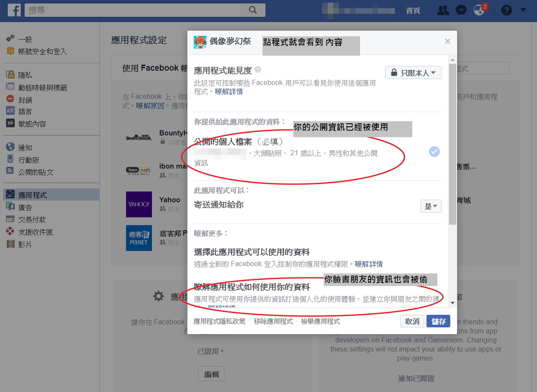Image resolution: width=537 pixels, height=392 pixels.
Task: Open the 是 notification dropdown
Action: [x=431, y=206]
